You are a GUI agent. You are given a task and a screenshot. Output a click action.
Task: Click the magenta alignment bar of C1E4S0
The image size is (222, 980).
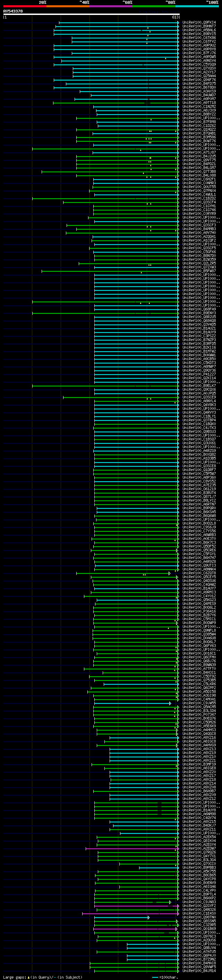pos(130,913)
